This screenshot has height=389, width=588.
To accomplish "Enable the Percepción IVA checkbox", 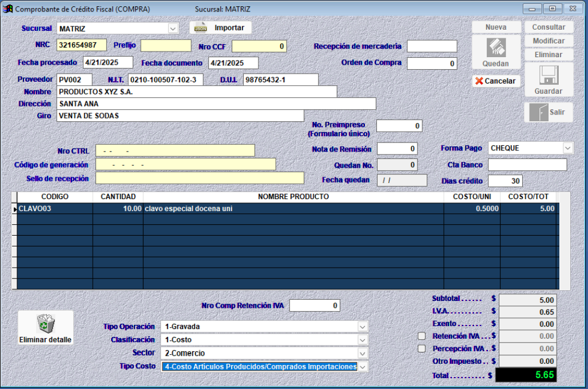I will [x=422, y=348].
